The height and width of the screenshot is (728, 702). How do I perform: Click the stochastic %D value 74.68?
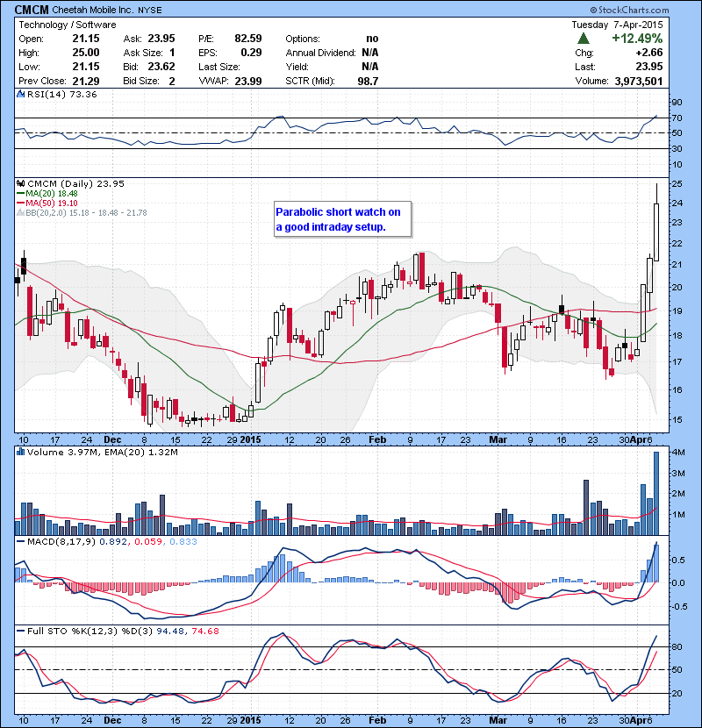click(x=204, y=631)
